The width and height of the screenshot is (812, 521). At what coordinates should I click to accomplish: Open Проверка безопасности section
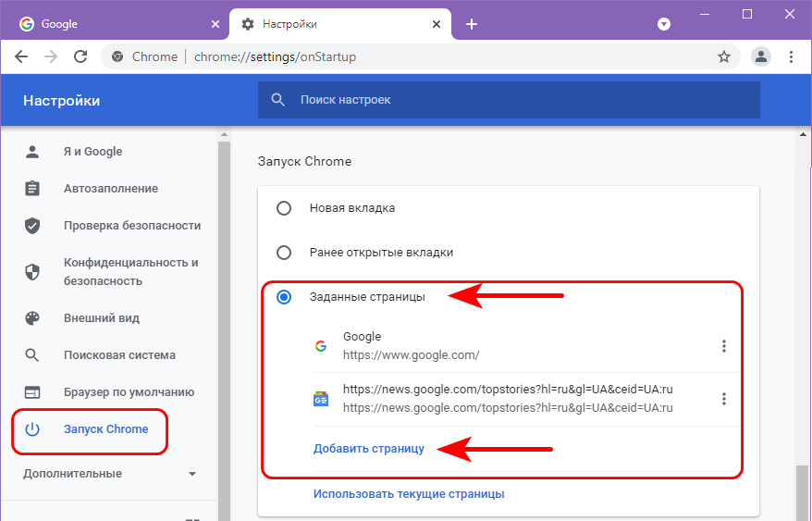pos(132,226)
